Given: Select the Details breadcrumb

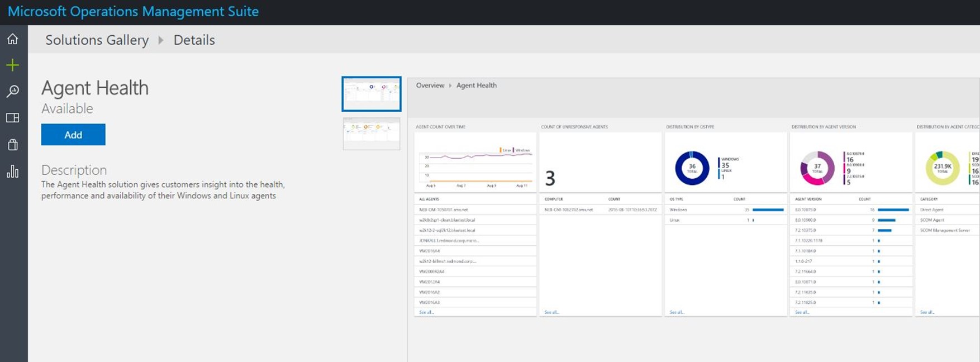Looking at the screenshot, I should click(194, 40).
